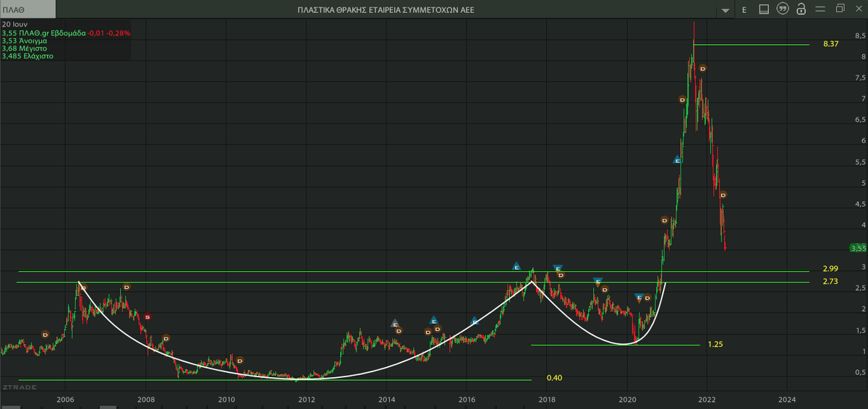The width and height of the screenshot is (868, 409).
Task: Click the blue E marker at 2017 peak
Action: point(516,267)
